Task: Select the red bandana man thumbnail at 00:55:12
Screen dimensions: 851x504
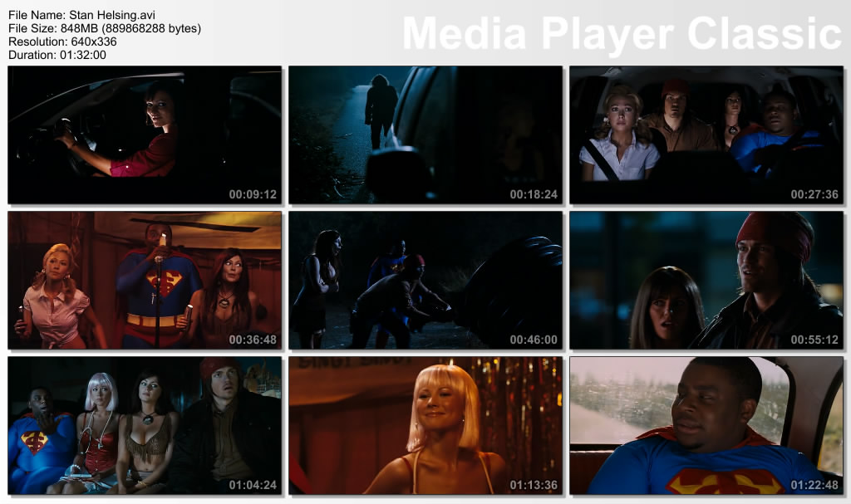Action: point(706,280)
